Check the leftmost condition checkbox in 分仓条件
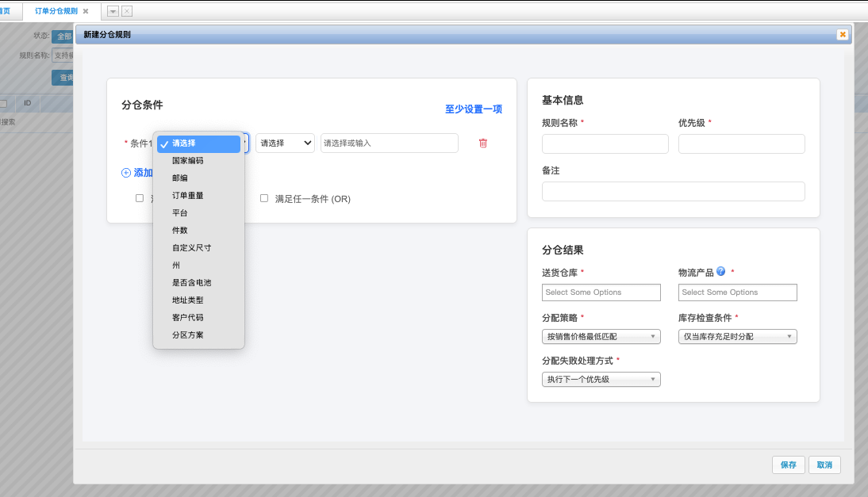 (140, 197)
